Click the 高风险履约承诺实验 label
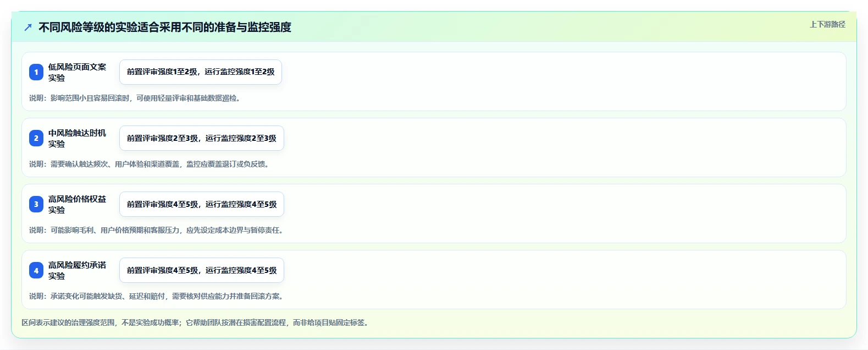Viewport: 868px width, 350px height. tap(77, 270)
